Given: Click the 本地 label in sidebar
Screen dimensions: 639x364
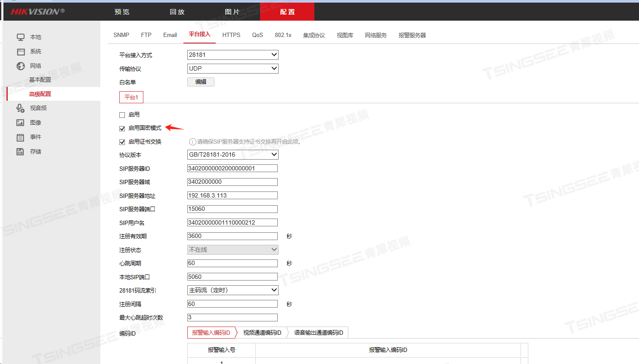Looking at the screenshot, I should coord(36,37).
